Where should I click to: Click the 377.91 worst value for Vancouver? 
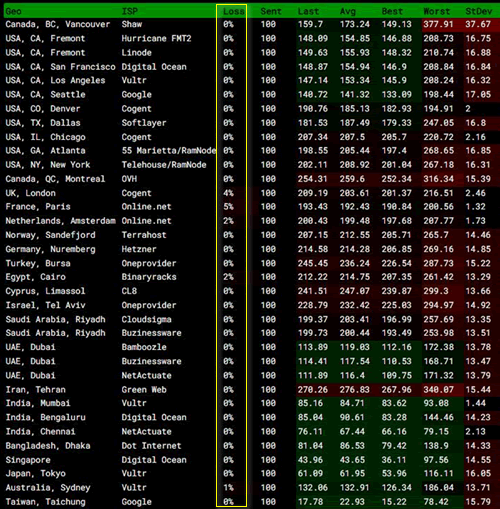pos(438,24)
